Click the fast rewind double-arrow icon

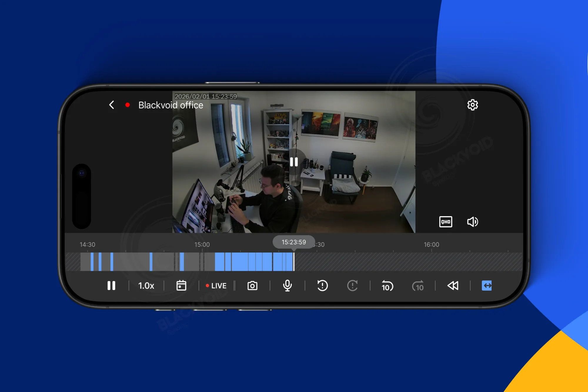[453, 286]
